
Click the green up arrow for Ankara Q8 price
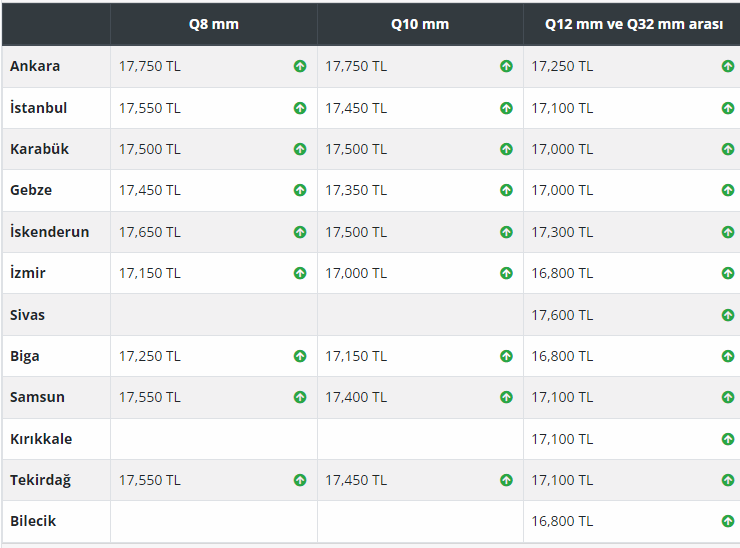tap(300, 66)
